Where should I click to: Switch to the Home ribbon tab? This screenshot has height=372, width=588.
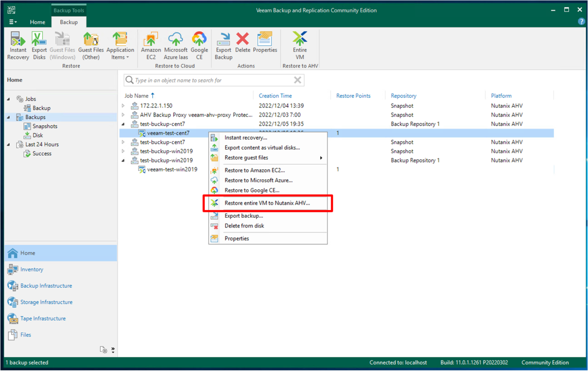point(37,22)
